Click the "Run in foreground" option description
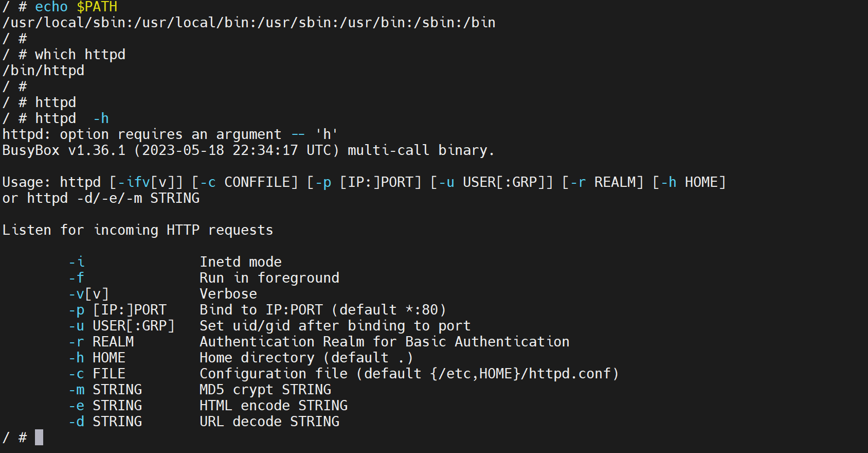Screen dimensions: 868x453 click(269, 278)
